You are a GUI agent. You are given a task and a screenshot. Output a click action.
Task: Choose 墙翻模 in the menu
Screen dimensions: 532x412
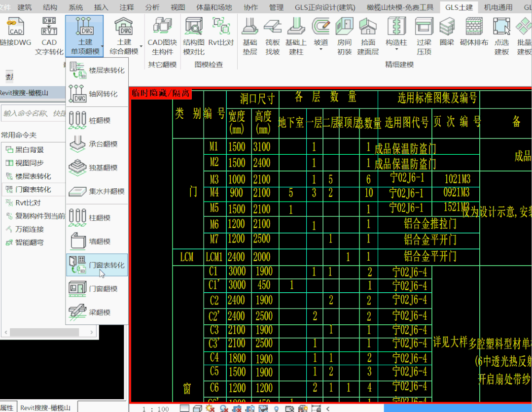click(x=97, y=241)
